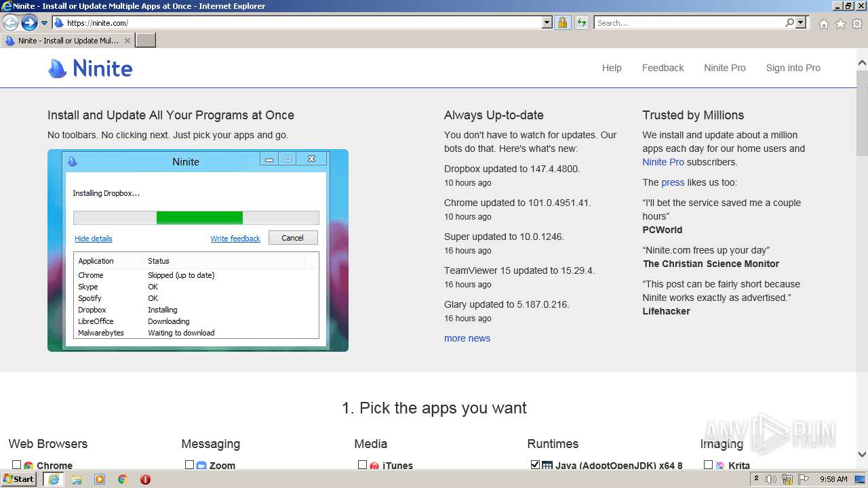
Task: Click the Krita app icon in list
Action: 720,466
